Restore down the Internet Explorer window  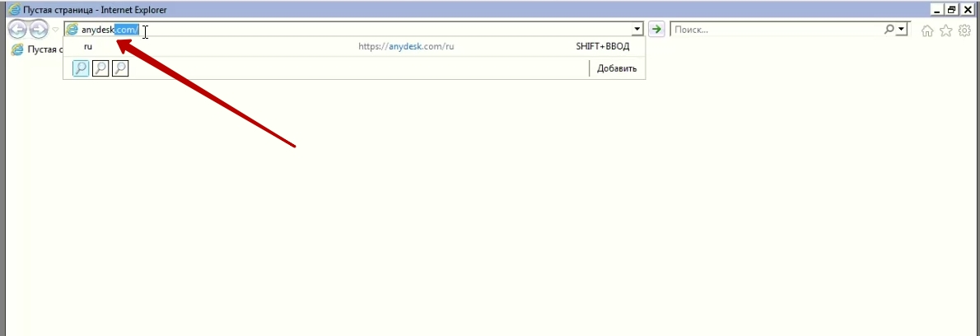pyautogui.click(x=952, y=10)
